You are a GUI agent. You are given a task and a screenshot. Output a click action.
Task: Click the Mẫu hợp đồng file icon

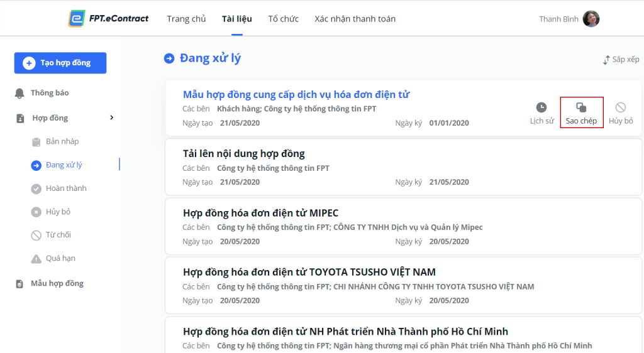click(x=19, y=284)
